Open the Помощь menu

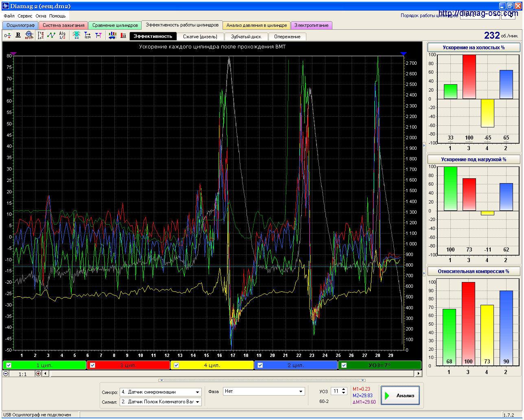click(57, 16)
